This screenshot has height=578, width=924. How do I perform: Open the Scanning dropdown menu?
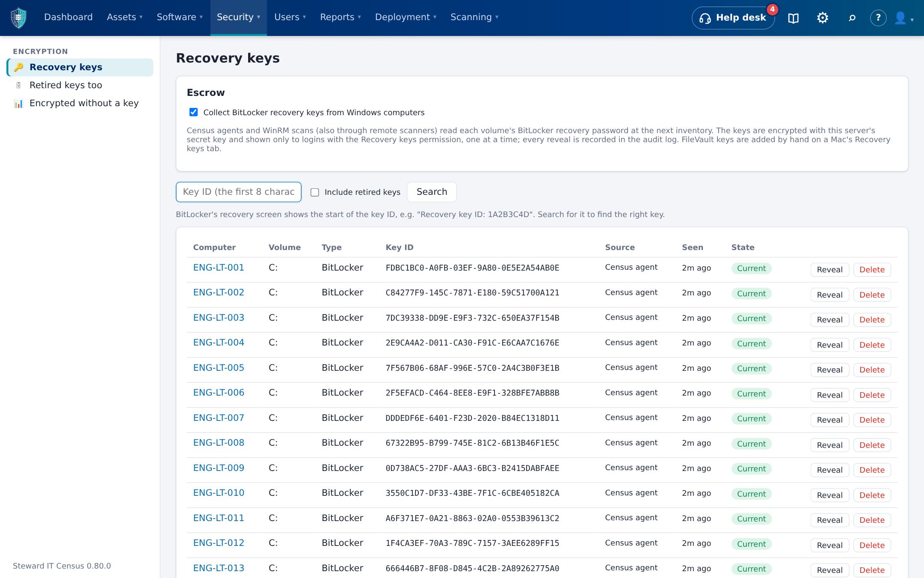(x=474, y=17)
